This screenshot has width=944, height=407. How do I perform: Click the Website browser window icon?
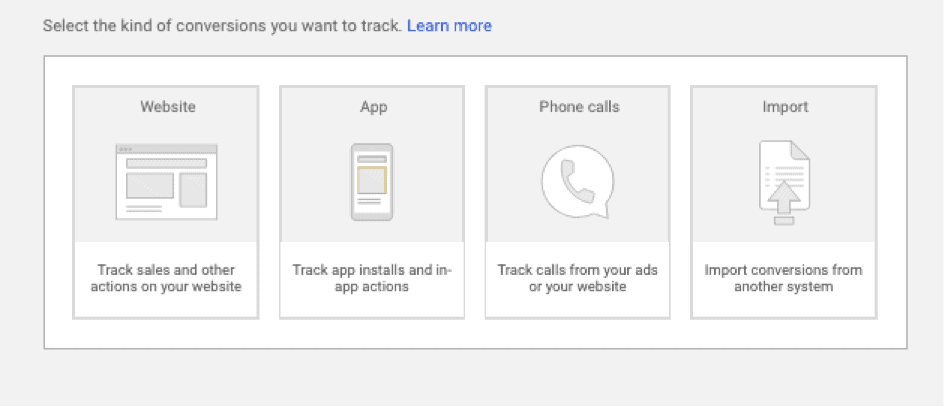(x=166, y=182)
